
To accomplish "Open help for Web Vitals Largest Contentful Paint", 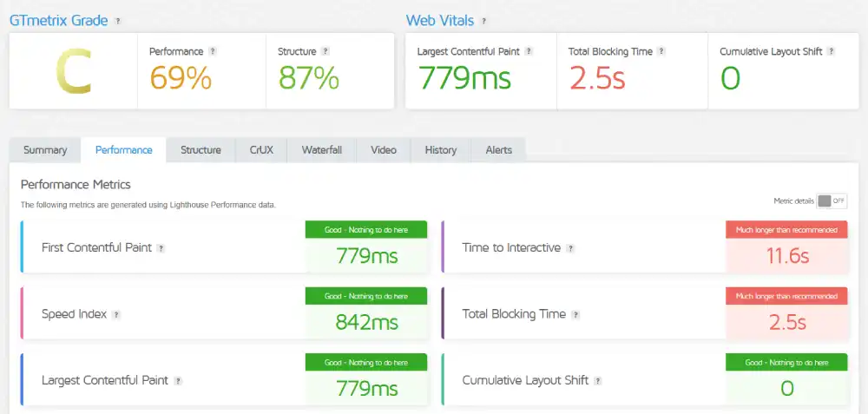I will pos(529,51).
